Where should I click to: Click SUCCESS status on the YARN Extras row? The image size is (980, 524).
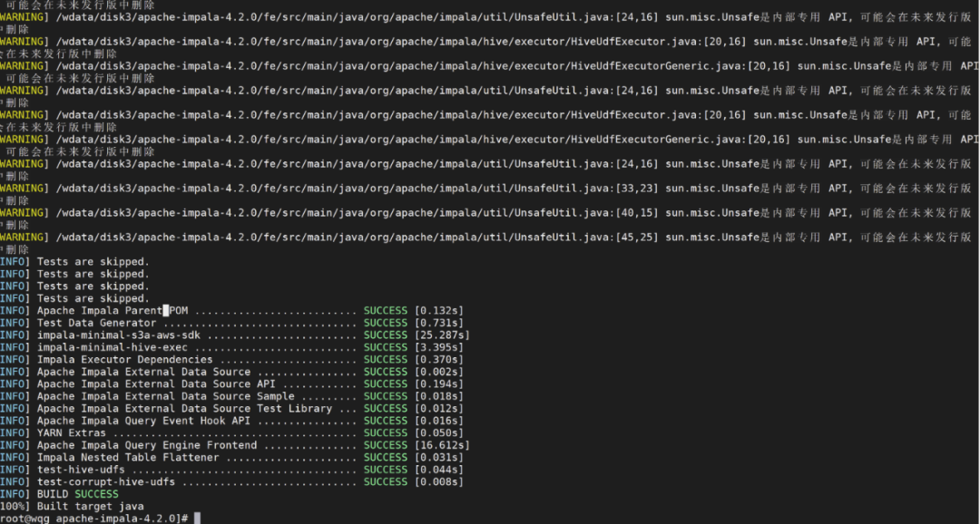coord(386,432)
